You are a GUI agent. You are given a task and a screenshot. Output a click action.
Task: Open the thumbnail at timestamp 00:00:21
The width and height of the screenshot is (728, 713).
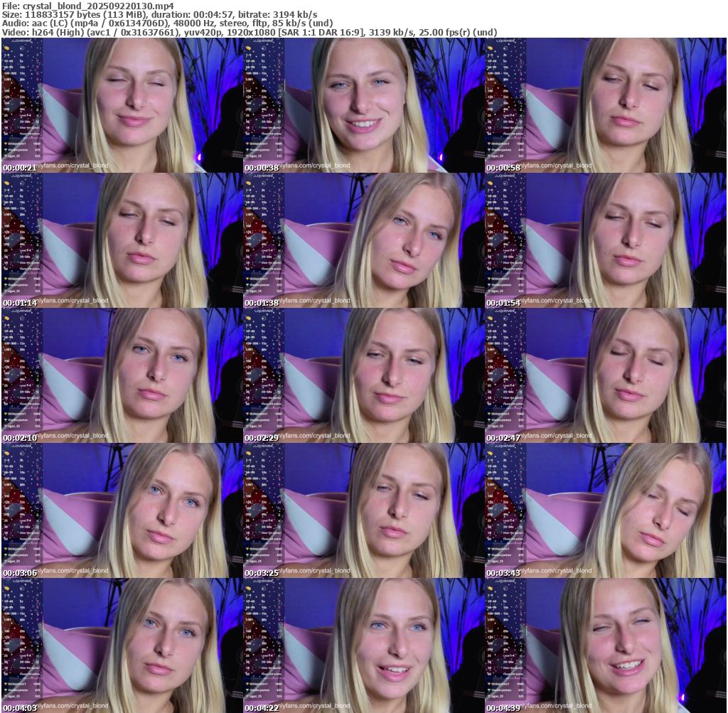122,105
